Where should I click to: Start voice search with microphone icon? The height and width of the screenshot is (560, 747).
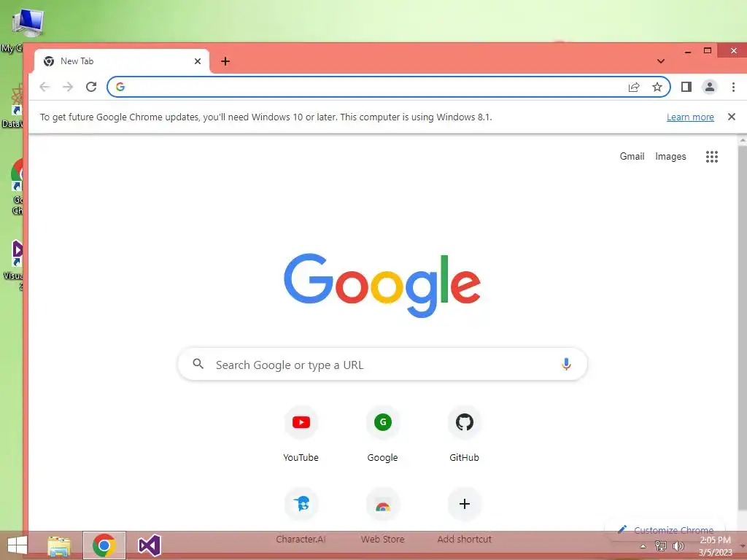(566, 365)
